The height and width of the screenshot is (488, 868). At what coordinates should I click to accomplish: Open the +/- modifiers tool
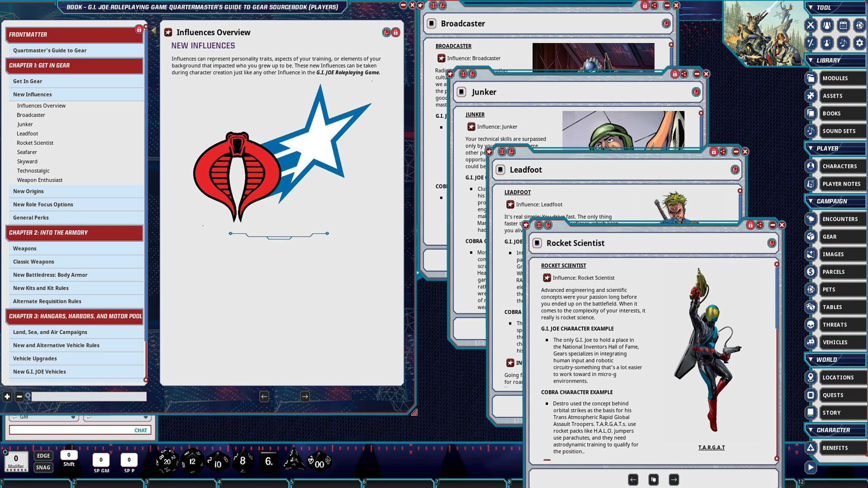(x=811, y=43)
